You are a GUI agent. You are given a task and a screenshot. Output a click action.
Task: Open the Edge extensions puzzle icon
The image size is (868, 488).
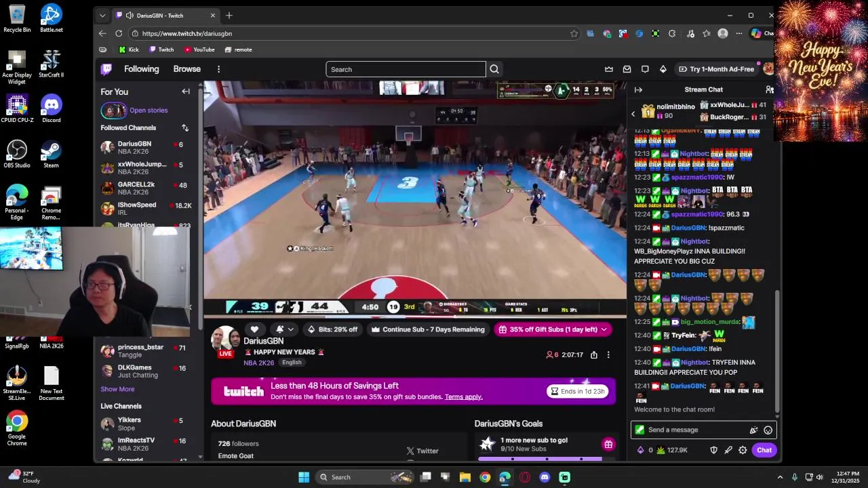click(672, 33)
